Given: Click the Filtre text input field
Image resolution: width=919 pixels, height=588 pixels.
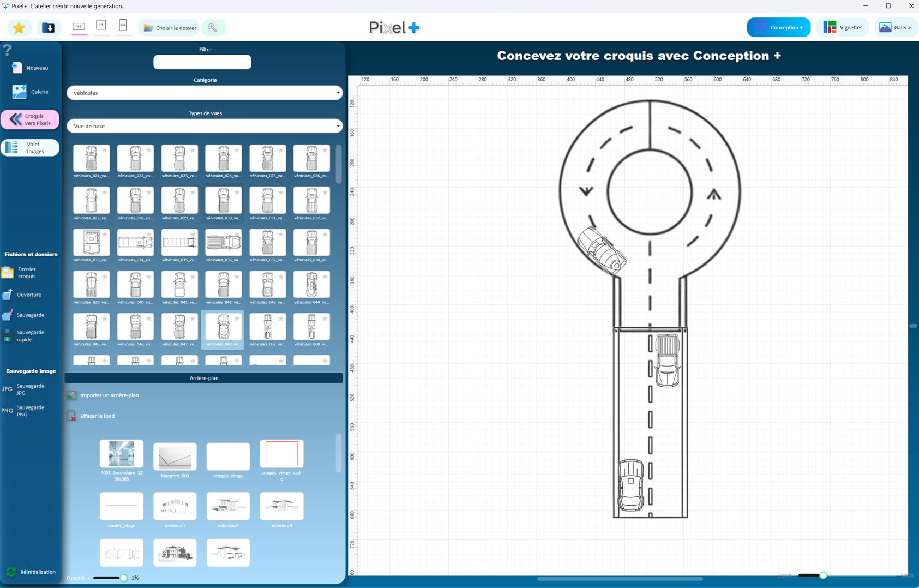Looking at the screenshot, I should tap(202, 62).
